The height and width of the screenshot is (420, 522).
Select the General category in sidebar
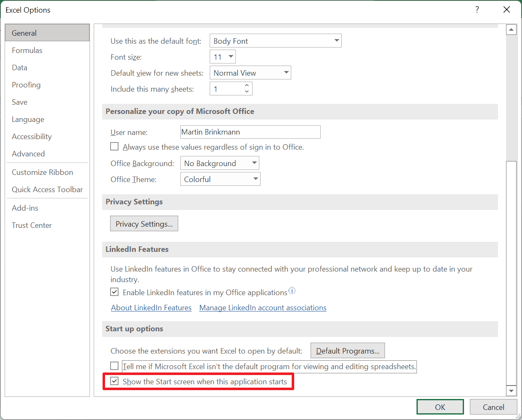pyautogui.click(x=24, y=32)
